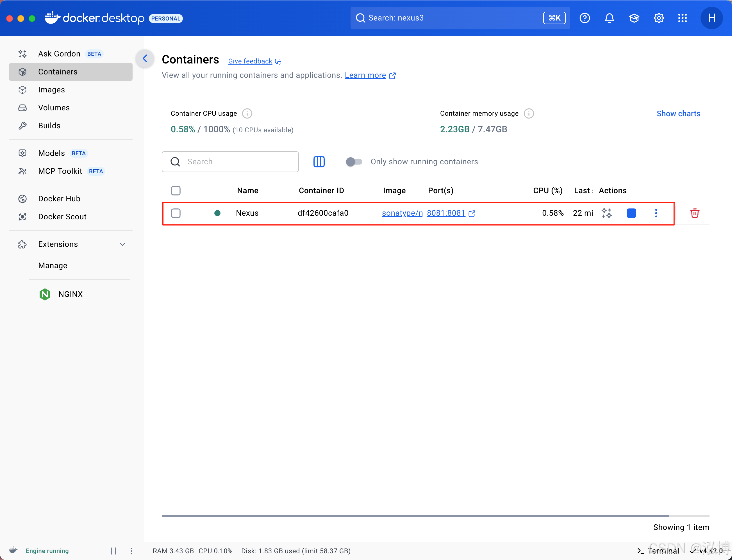This screenshot has width=732, height=560.
Task: Click the horizontal scrollbar under the table
Action: click(415, 516)
